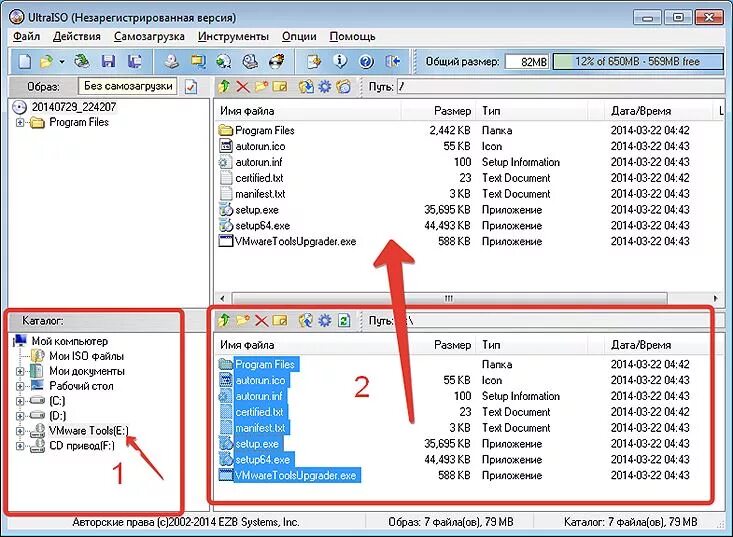
Task: Open the Инструменты menu
Action: [x=233, y=36]
